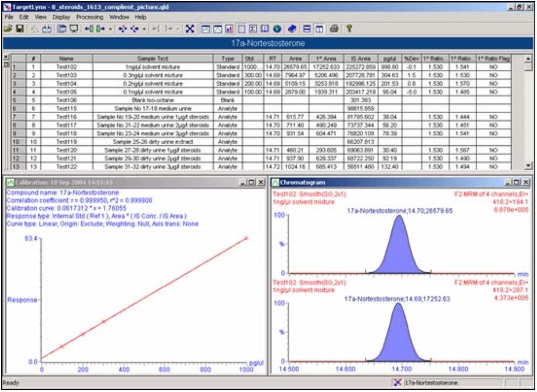Click the Help question mark toolbar icon
The height and width of the screenshot is (392, 537).
349,29
